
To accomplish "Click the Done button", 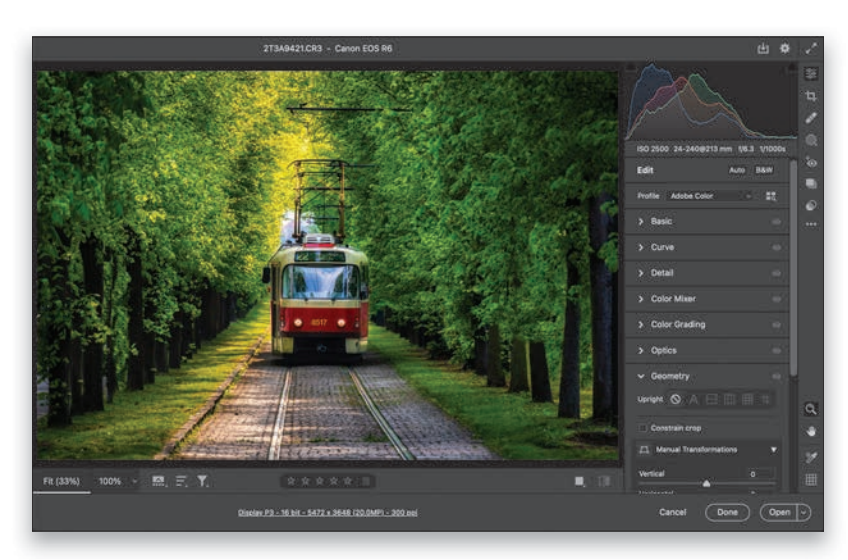I will click(x=727, y=512).
